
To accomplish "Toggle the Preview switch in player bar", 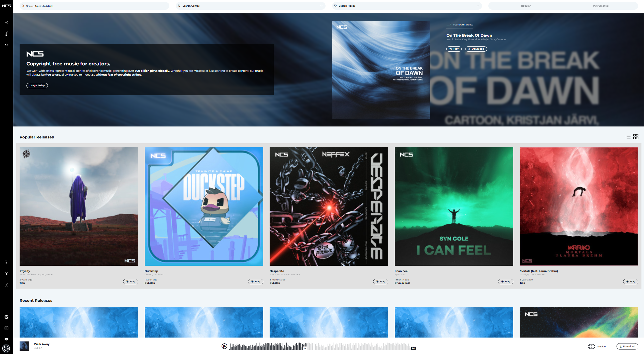I will (591, 346).
